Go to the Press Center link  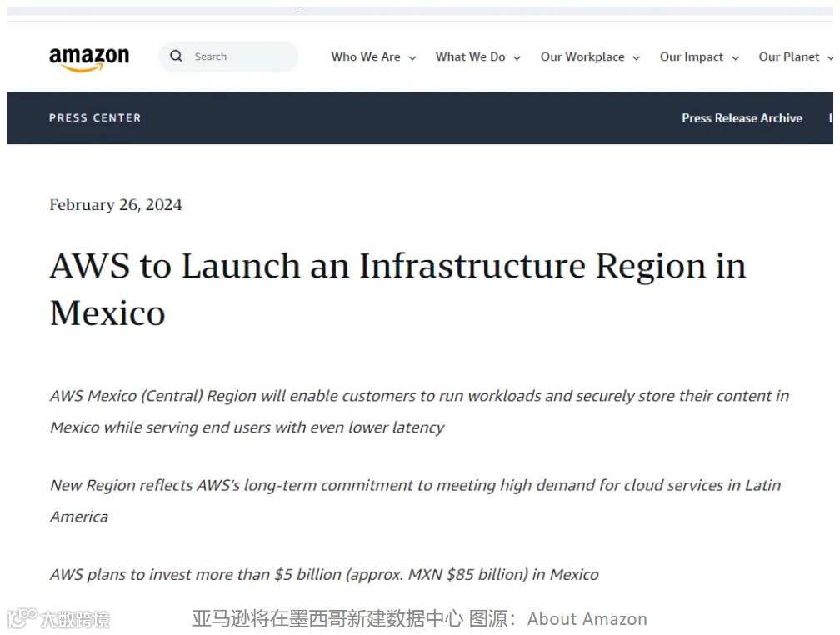(95, 117)
